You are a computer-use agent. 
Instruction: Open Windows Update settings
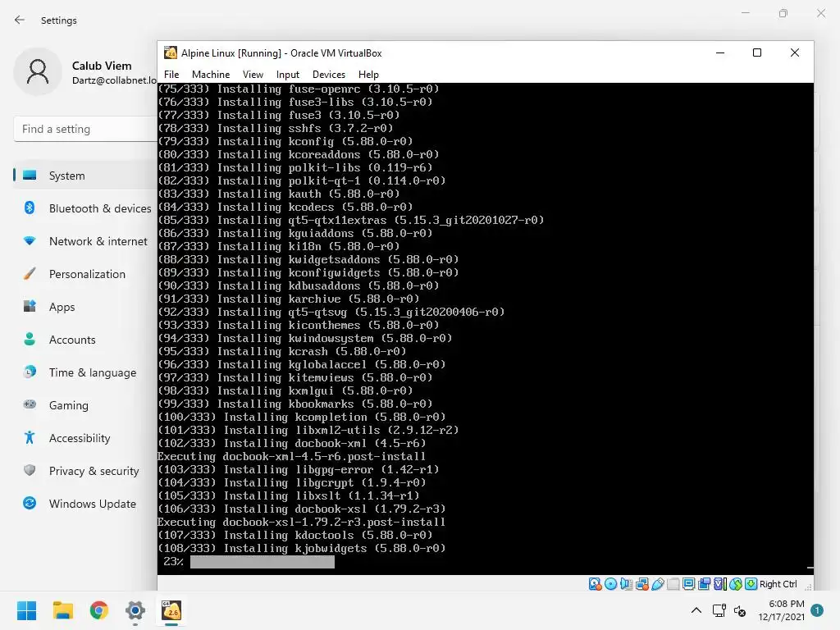click(85, 503)
